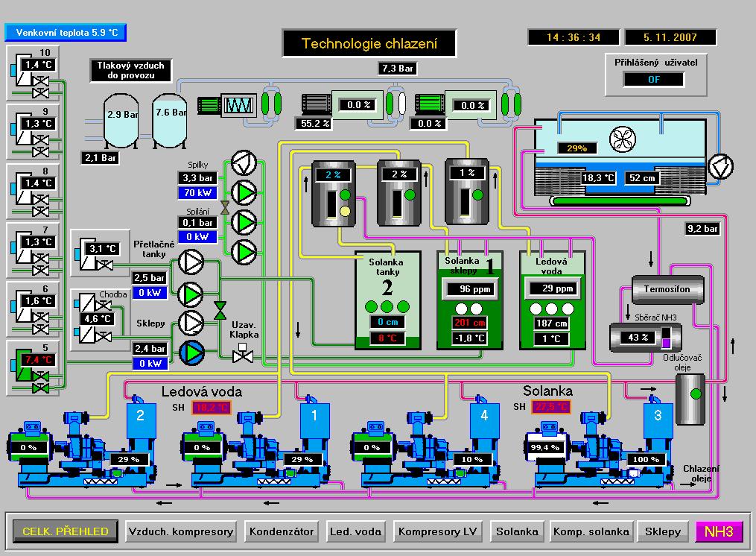Click the olive valve beside Spílání

(225, 208)
